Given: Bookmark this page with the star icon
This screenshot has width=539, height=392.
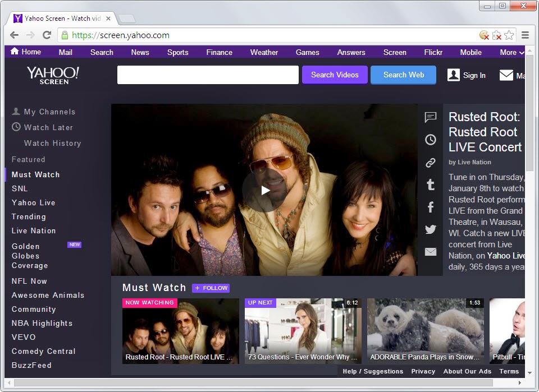Looking at the screenshot, I should click(509, 35).
